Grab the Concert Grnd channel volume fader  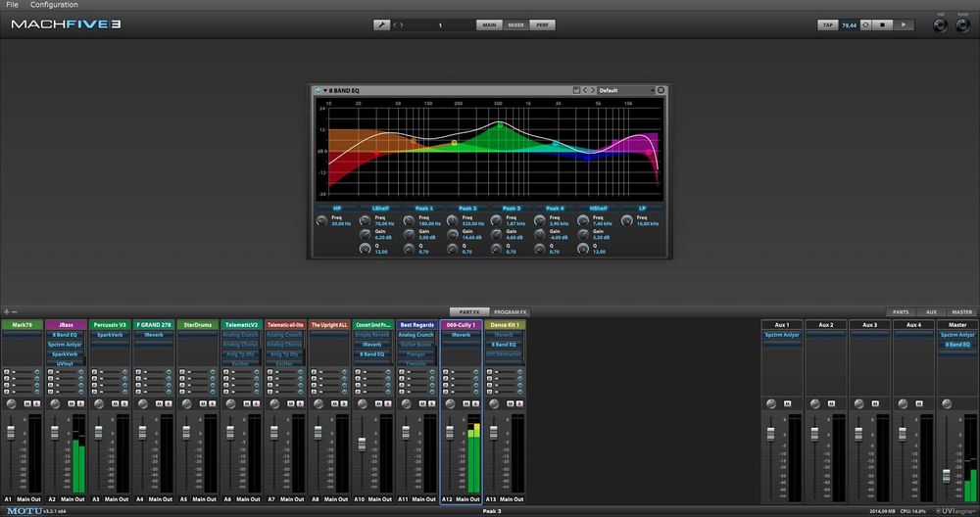click(x=362, y=445)
